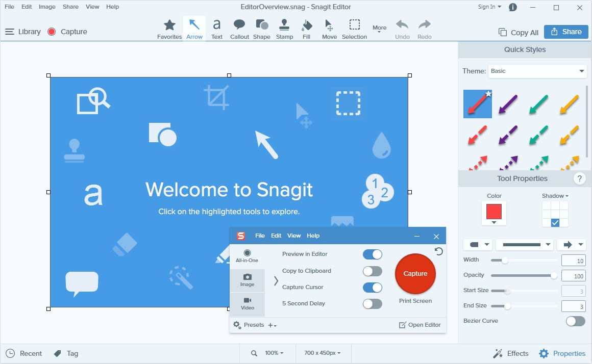Image resolution: width=592 pixels, height=364 pixels.
Task: Turn off Preview in Editor toggle
Action: [372, 254]
